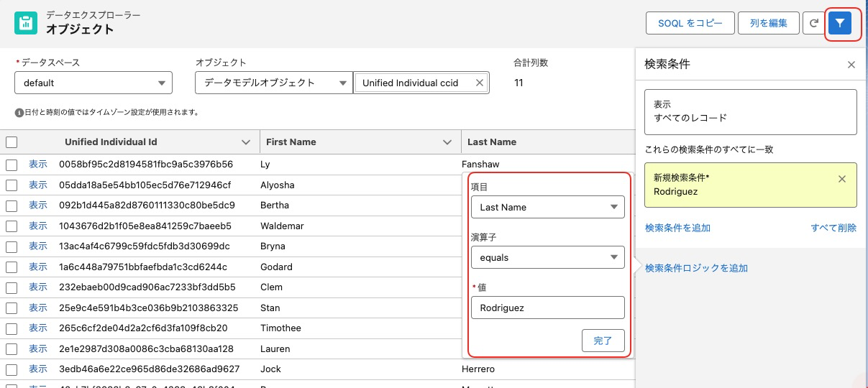Click ID 13ac4af4c6799c59fdc5fdb3d30699dc
This screenshot has height=388, width=868.
pos(145,246)
